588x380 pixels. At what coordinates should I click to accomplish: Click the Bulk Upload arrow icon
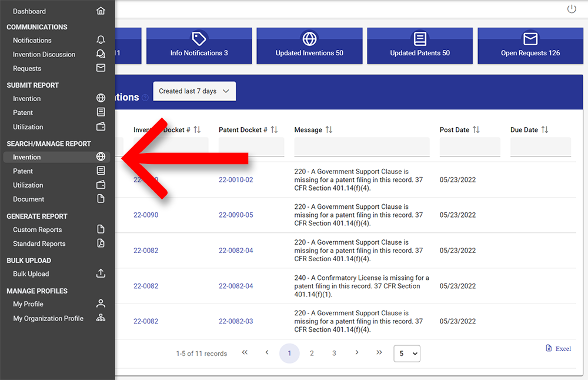(101, 274)
